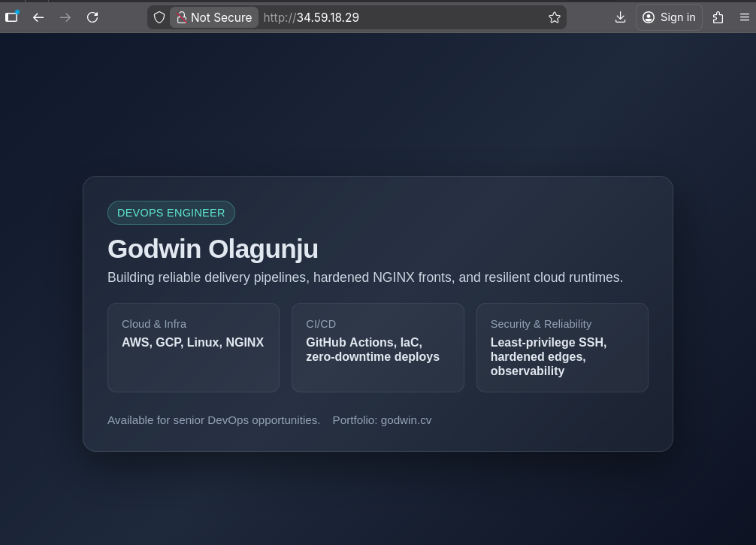Reload the current page
756x545 pixels.
coord(92,17)
